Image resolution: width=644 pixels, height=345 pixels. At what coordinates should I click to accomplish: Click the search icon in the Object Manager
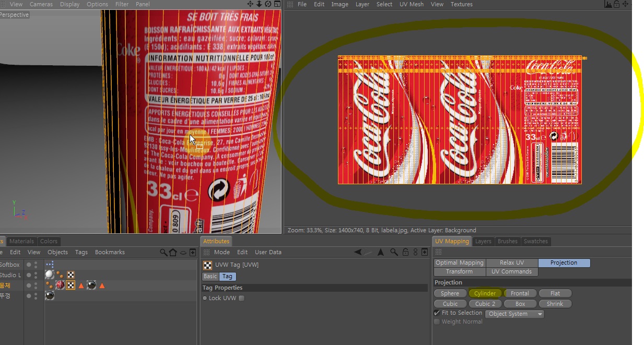click(x=163, y=253)
